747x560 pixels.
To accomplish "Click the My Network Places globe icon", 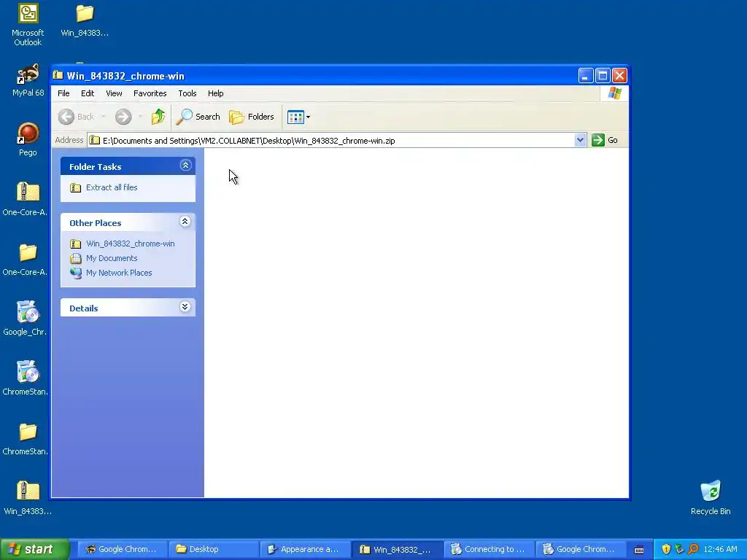I will coord(76,273).
